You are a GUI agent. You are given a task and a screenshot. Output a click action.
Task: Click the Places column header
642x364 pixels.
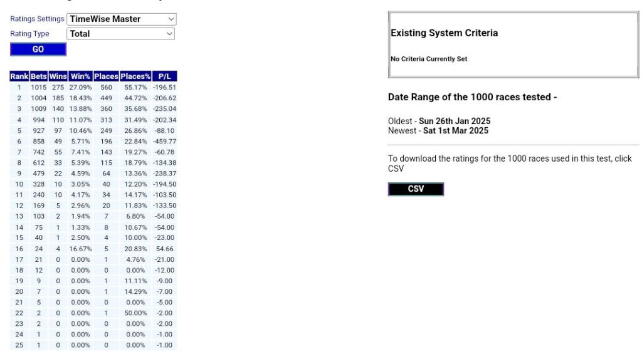coord(106,76)
